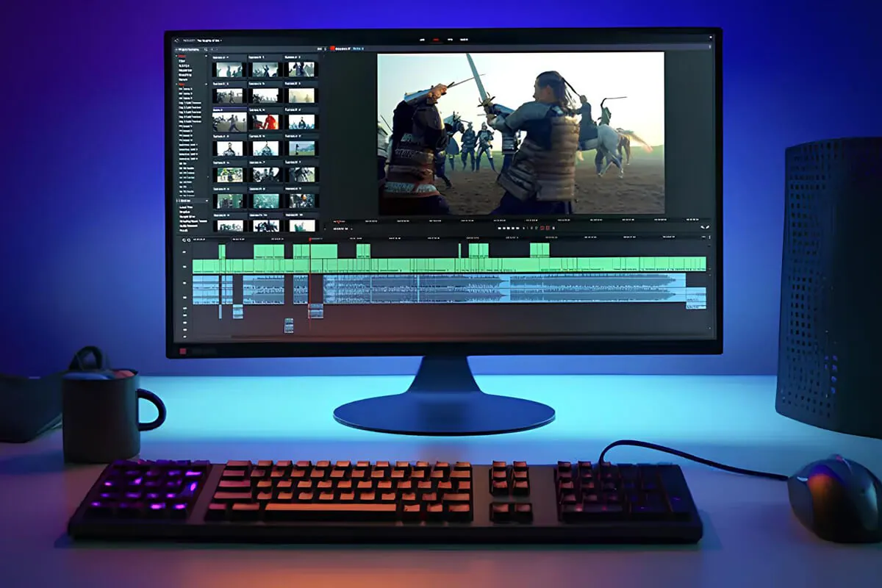Select the first red-labeled entry in the sidebar tree
The image size is (882, 588).
click(x=182, y=56)
